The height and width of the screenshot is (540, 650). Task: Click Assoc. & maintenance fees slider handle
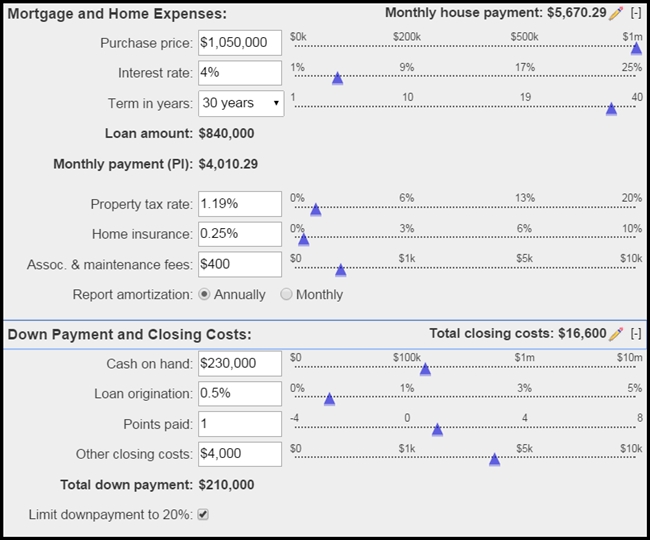pos(340,270)
